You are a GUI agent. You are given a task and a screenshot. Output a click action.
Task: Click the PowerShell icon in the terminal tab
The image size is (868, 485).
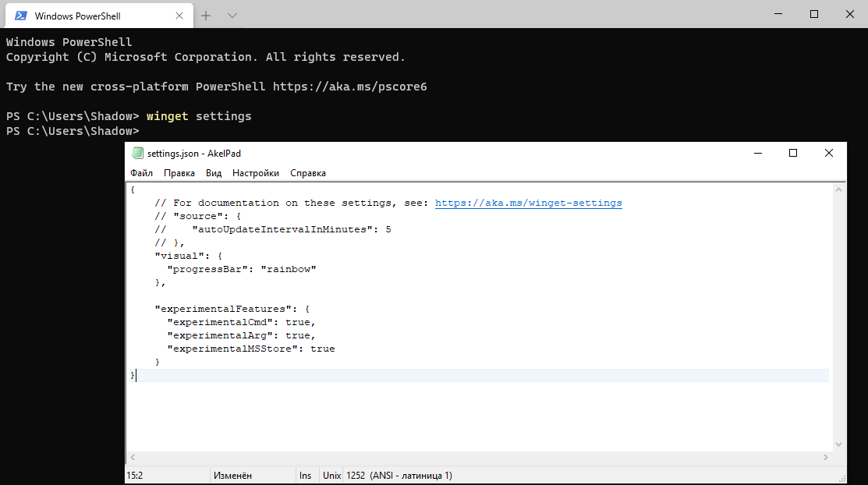21,16
